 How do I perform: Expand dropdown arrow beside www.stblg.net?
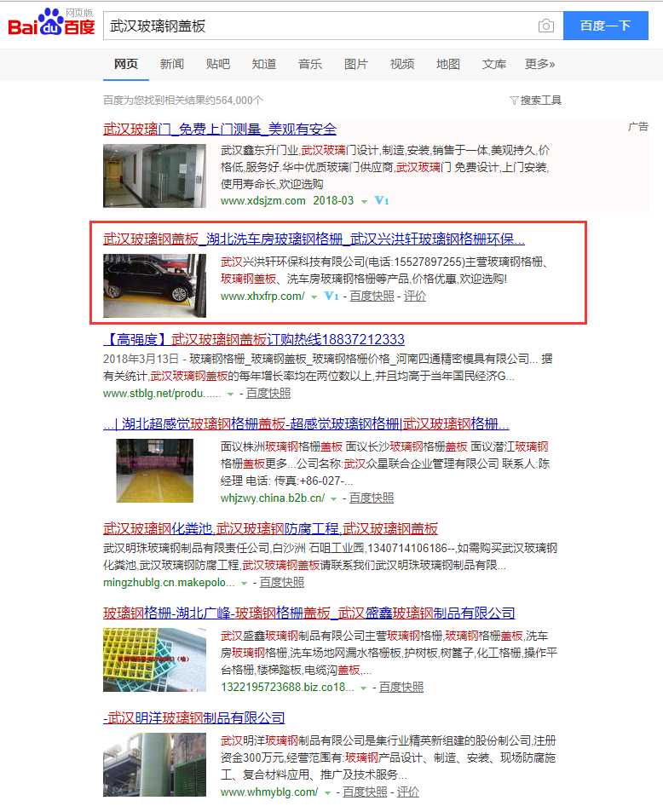(x=230, y=394)
